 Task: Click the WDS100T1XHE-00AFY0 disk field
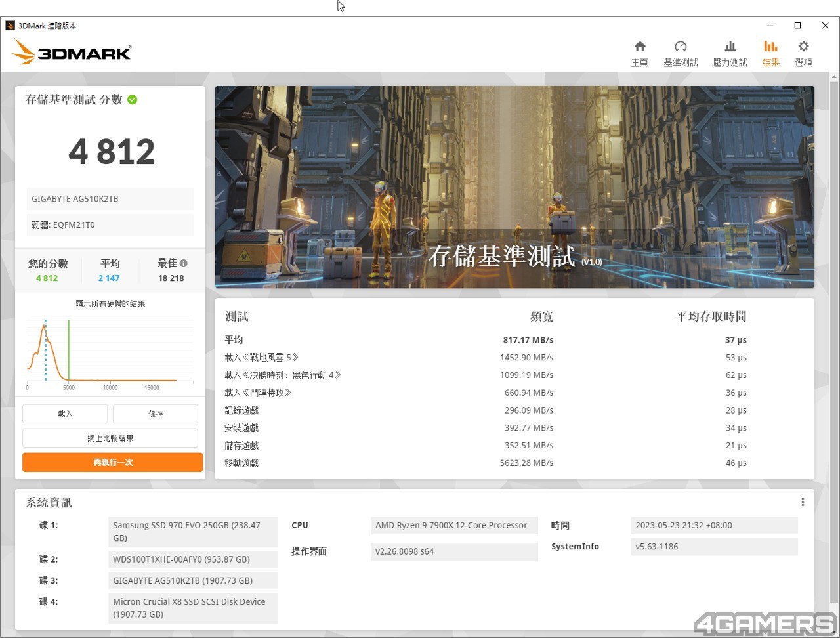[x=193, y=559]
